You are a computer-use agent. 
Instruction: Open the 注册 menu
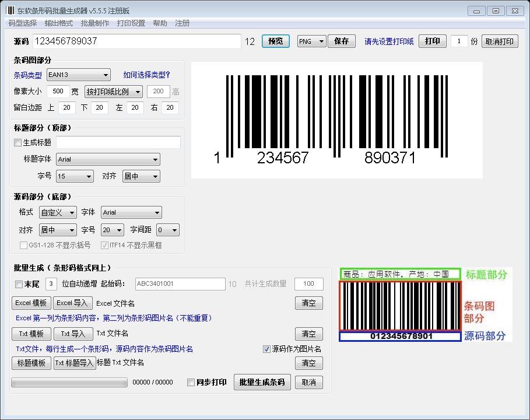pyautogui.click(x=182, y=23)
